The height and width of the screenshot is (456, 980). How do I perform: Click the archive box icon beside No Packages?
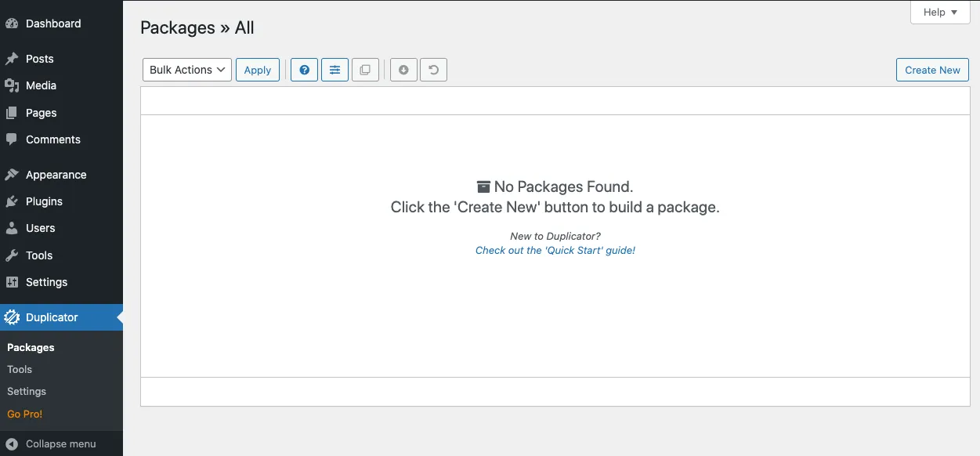pos(483,186)
